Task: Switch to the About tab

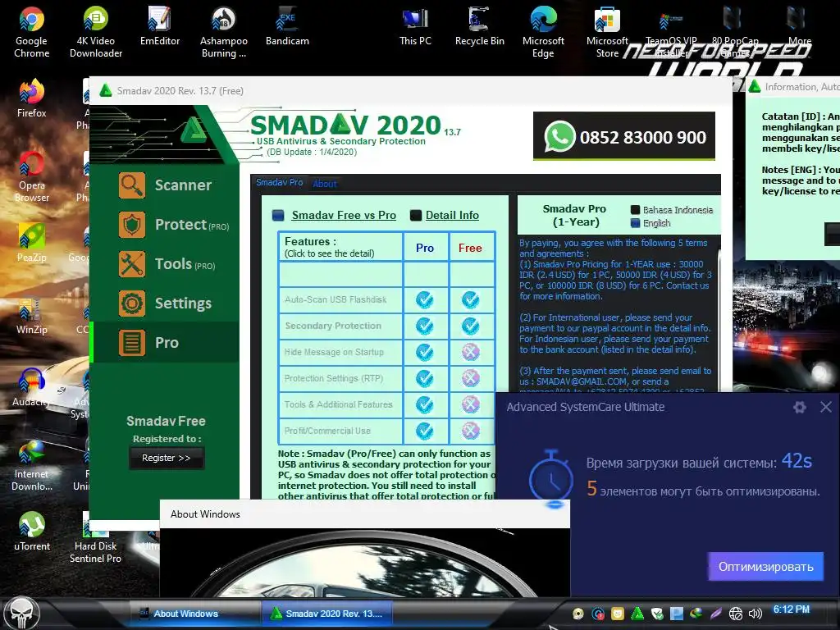Action: (325, 183)
